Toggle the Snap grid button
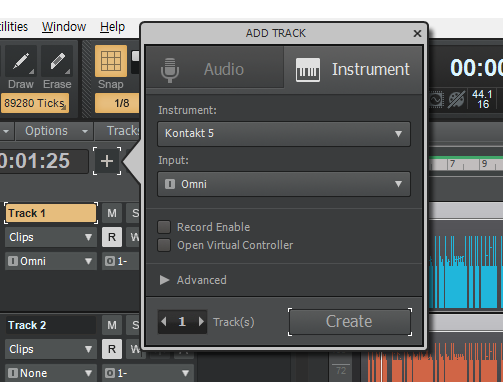 click(111, 61)
